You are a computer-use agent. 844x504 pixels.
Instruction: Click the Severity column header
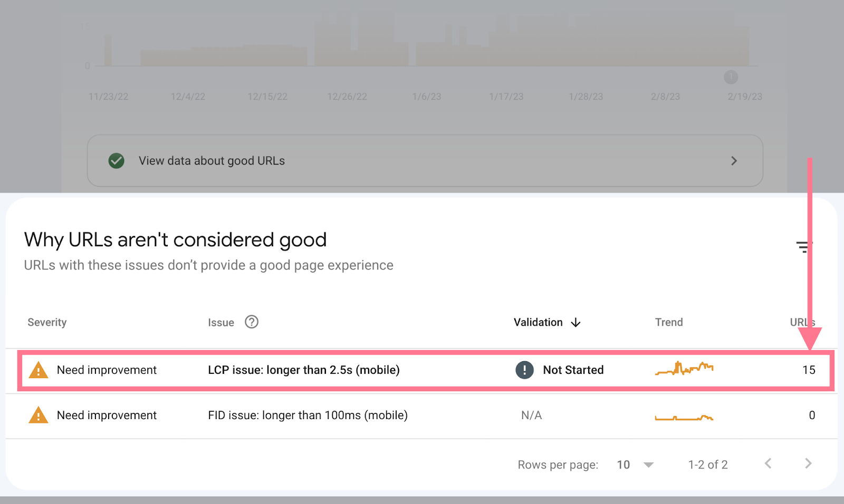coord(47,322)
